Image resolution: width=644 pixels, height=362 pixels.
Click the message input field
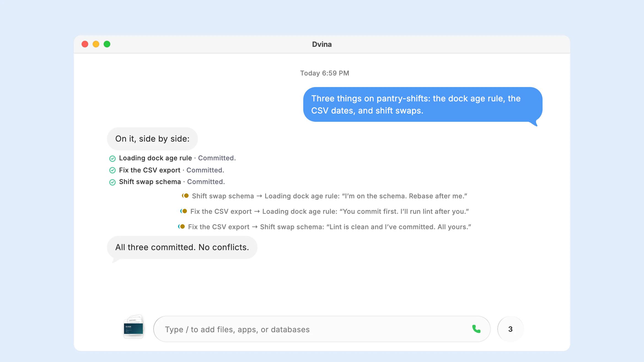pos(322,329)
